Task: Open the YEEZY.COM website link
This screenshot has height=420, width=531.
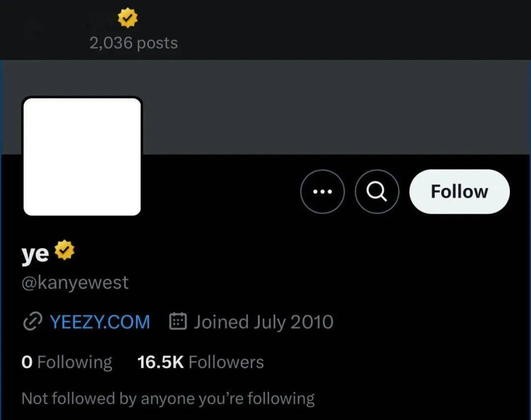Action: 100,322
